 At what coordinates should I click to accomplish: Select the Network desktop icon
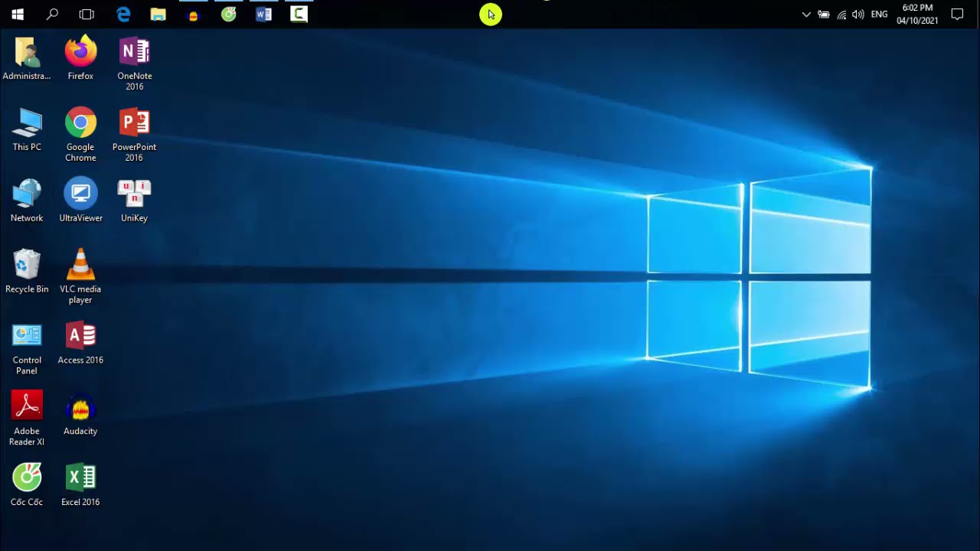point(27,201)
